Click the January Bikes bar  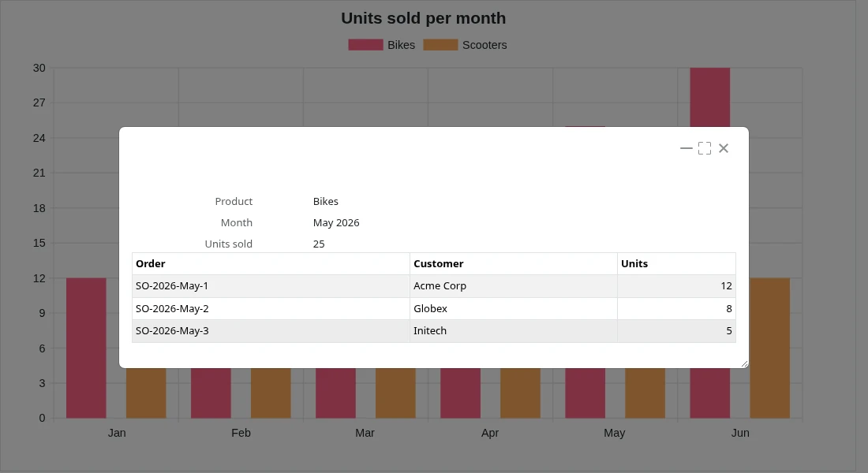coord(86,348)
